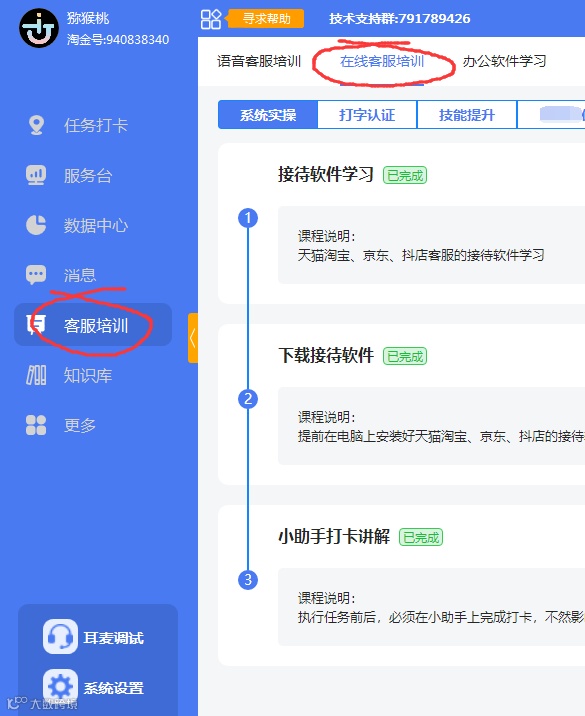Screen dimensions: 585x716
Task: Click the username 猕猴桃
Action: [x=88, y=18]
